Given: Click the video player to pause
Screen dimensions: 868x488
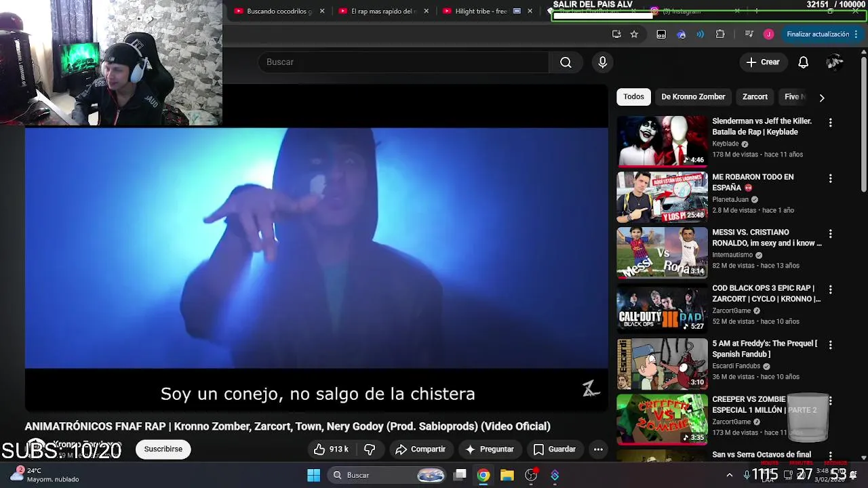Looking at the screenshot, I should point(316,248).
